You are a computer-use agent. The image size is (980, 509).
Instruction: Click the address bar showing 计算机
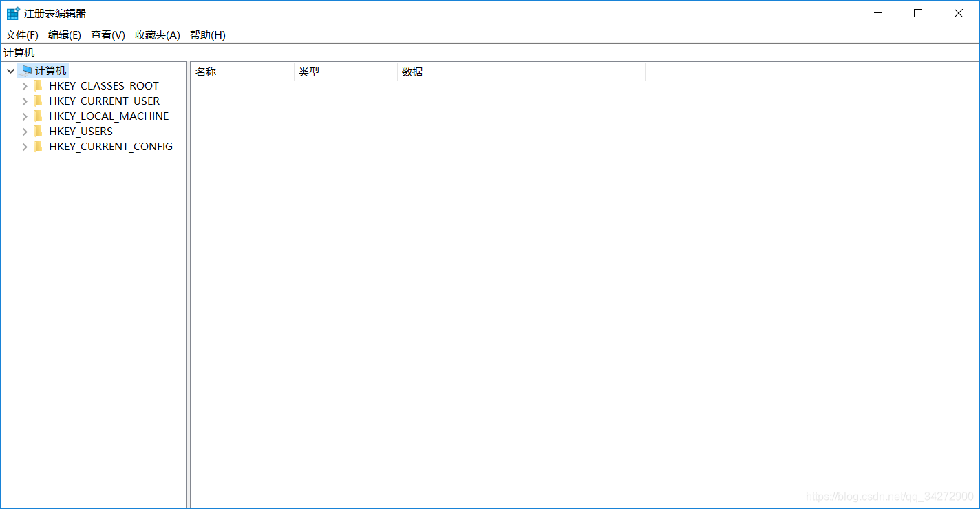pos(489,53)
